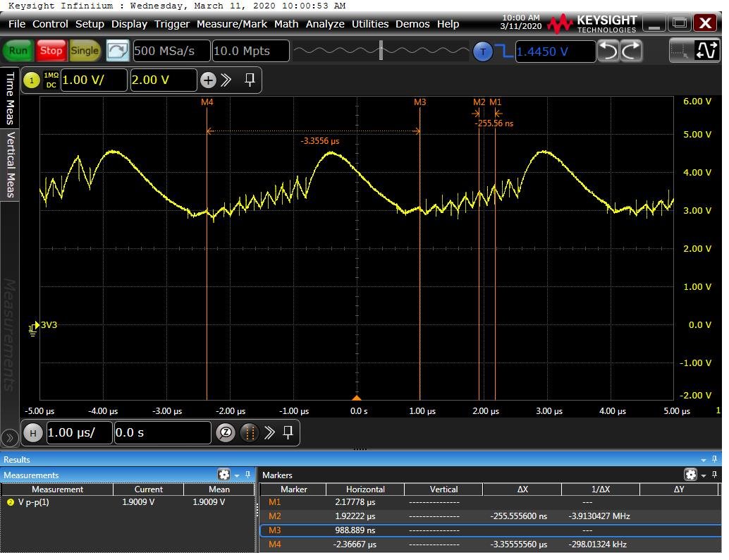Click the waveform drag mode icon

click(706, 51)
